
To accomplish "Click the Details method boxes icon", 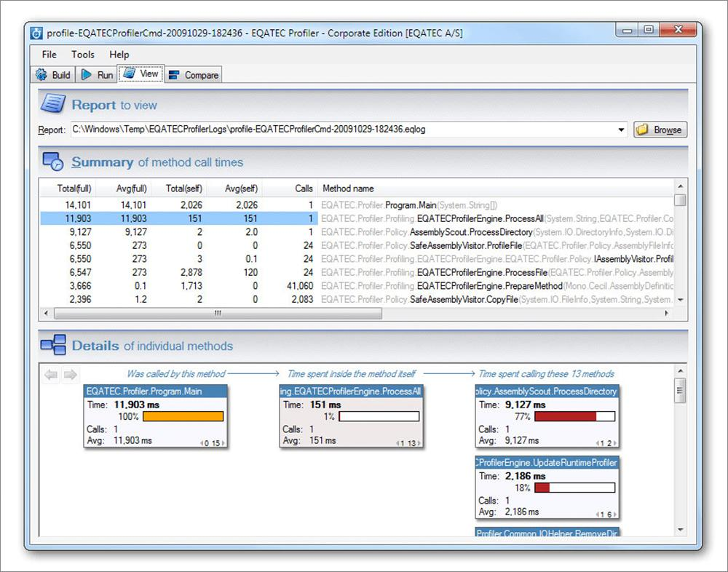I will (53, 344).
